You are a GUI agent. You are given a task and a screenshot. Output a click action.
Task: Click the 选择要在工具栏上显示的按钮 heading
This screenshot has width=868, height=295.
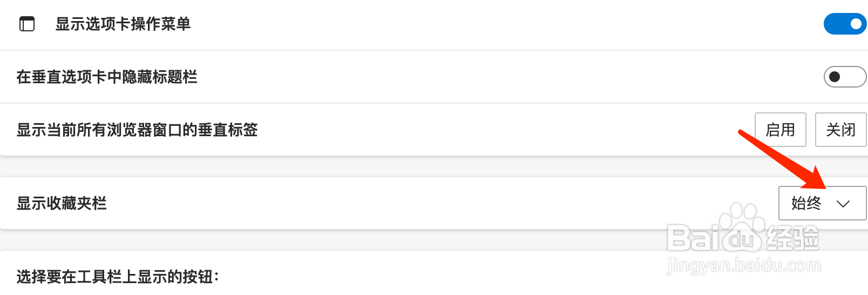[118, 277]
